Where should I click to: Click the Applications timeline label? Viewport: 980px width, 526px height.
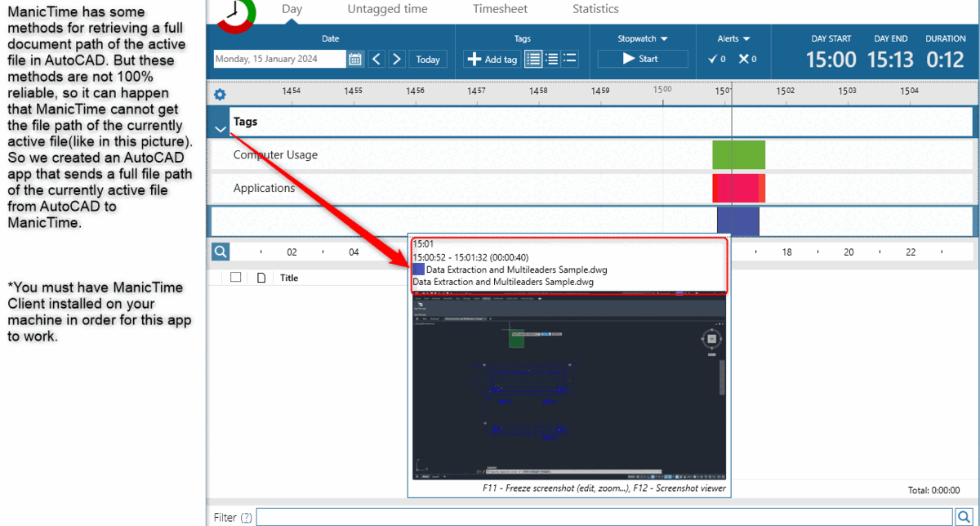click(x=264, y=188)
